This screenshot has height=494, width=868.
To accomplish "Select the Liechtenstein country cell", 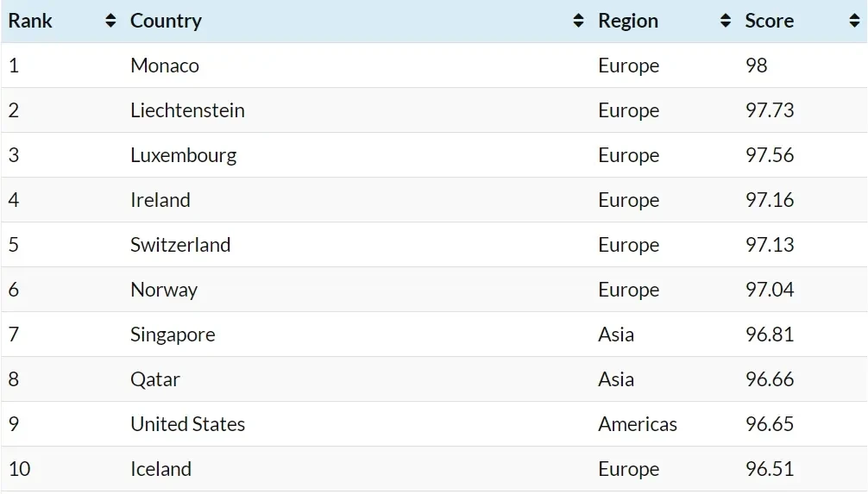I will coord(187,110).
